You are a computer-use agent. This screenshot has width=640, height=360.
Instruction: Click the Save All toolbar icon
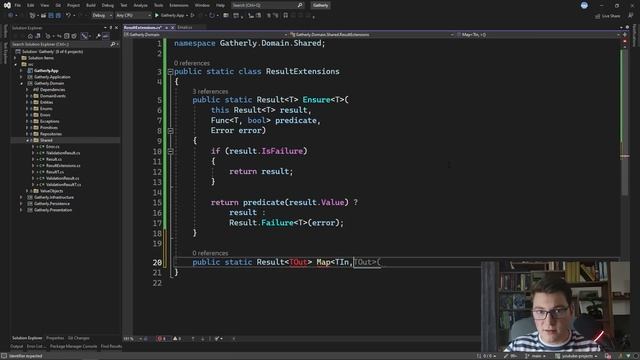click(x=58, y=16)
